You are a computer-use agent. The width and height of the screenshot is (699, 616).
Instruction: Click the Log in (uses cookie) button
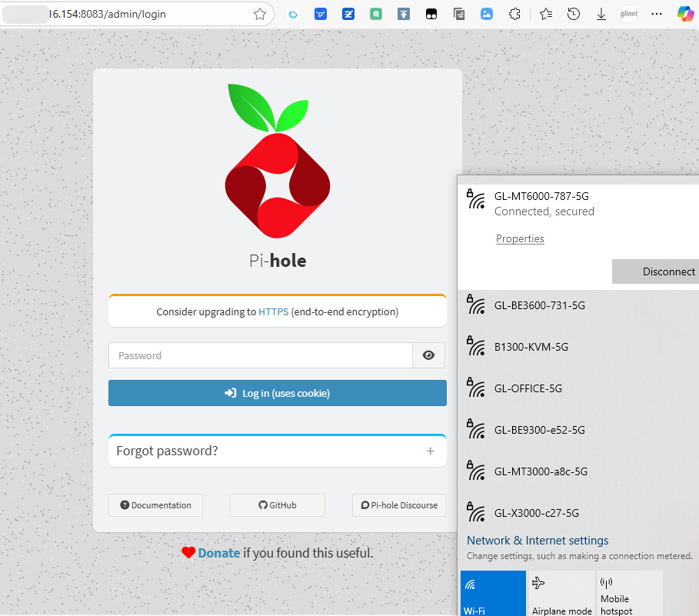coord(277,393)
